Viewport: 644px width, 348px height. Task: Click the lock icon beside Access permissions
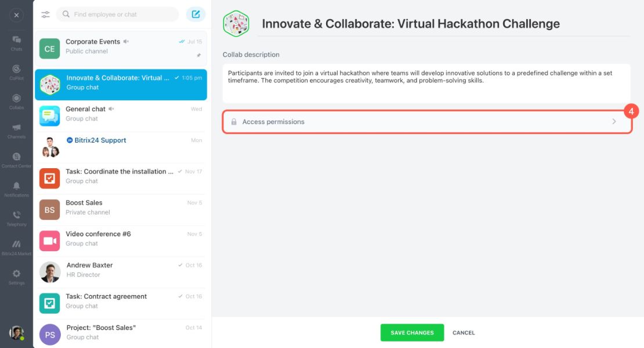(x=234, y=122)
